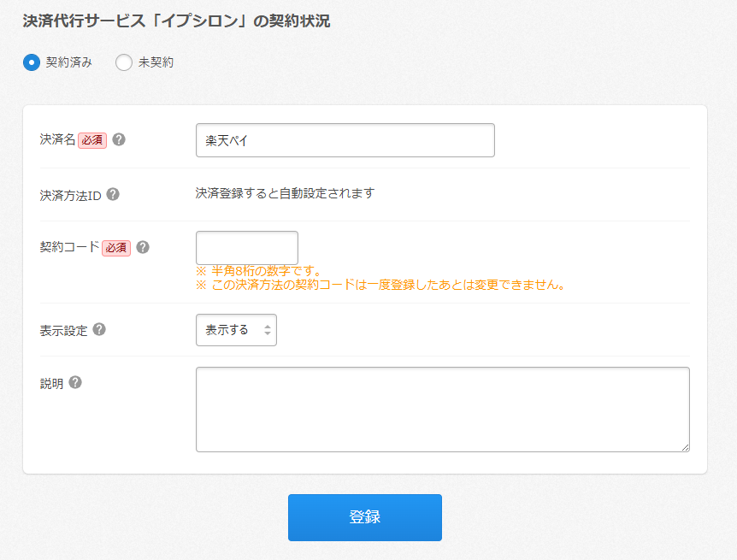Click the 決済代行サービス「イプシロン」の契約状況 heading
Screen dimensions: 737x560
pos(176,21)
